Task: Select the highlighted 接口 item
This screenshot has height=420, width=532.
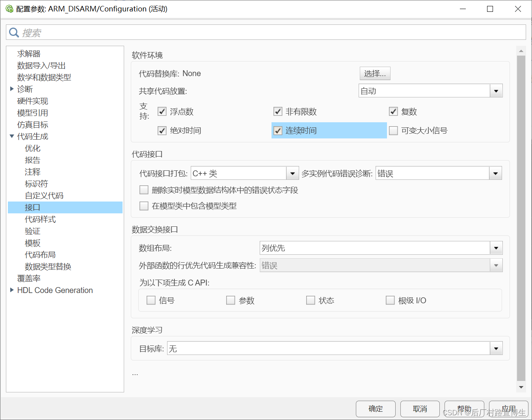Action: point(65,207)
